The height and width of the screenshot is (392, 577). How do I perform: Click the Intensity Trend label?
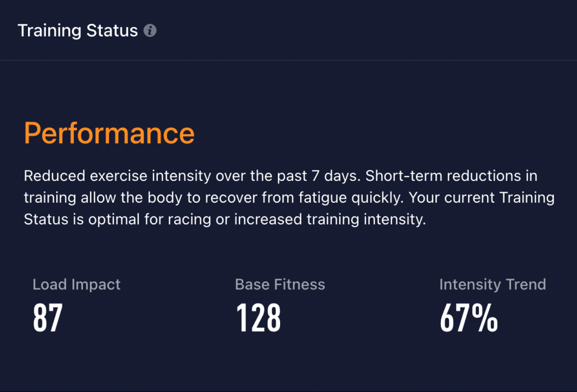492,284
